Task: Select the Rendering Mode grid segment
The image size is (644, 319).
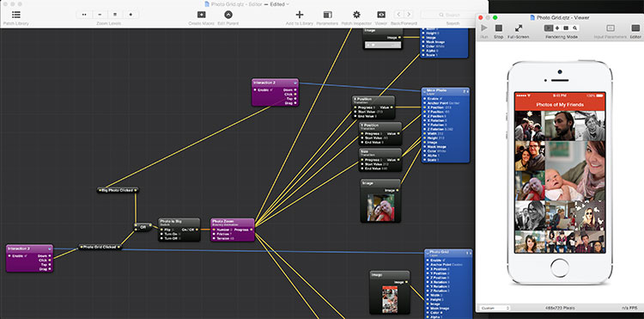Action: pyautogui.click(x=566, y=28)
